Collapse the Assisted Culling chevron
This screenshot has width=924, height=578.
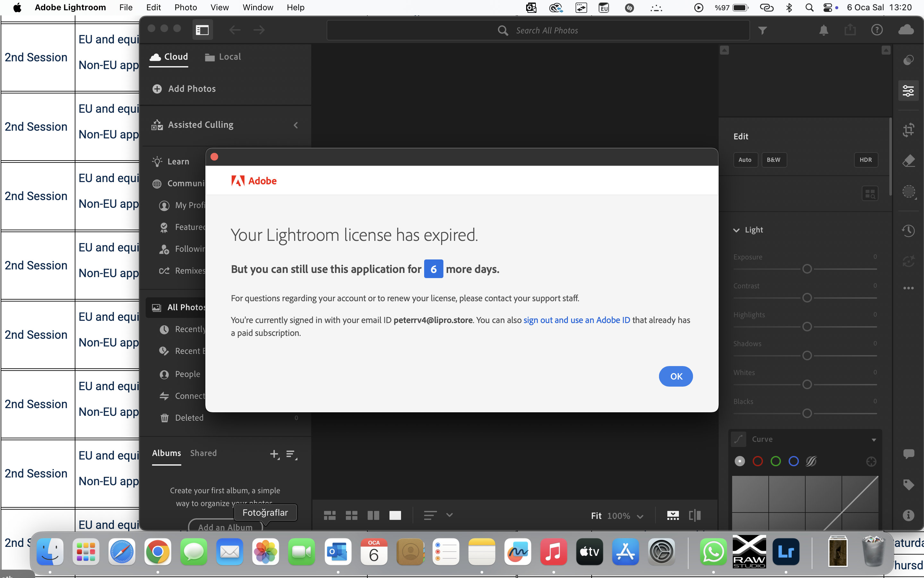point(295,125)
